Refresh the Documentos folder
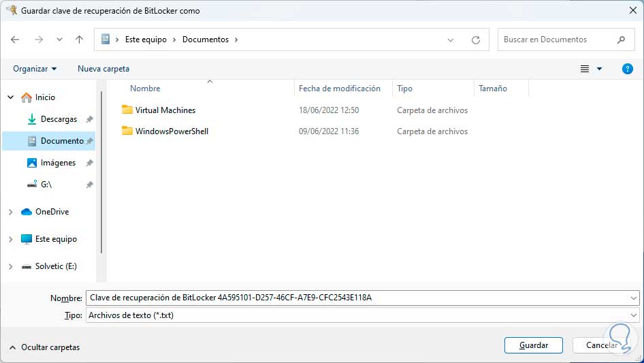Image resolution: width=644 pixels, height=363 pixels. click(x=476, y=40)
